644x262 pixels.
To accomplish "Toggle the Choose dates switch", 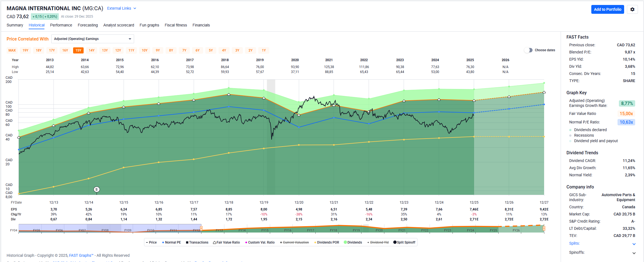I will pyautogui.click(x=528, y=50).
